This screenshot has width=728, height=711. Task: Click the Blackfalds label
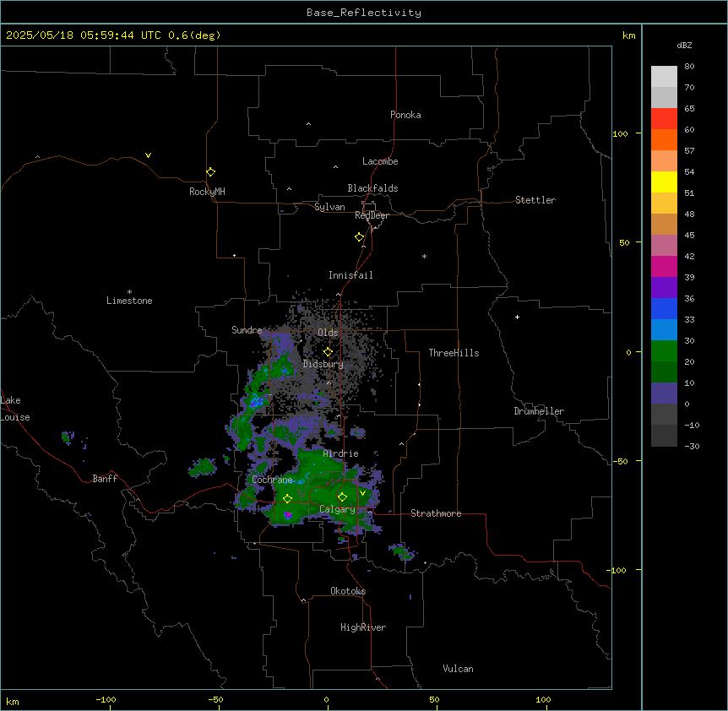tap(372, 188)
